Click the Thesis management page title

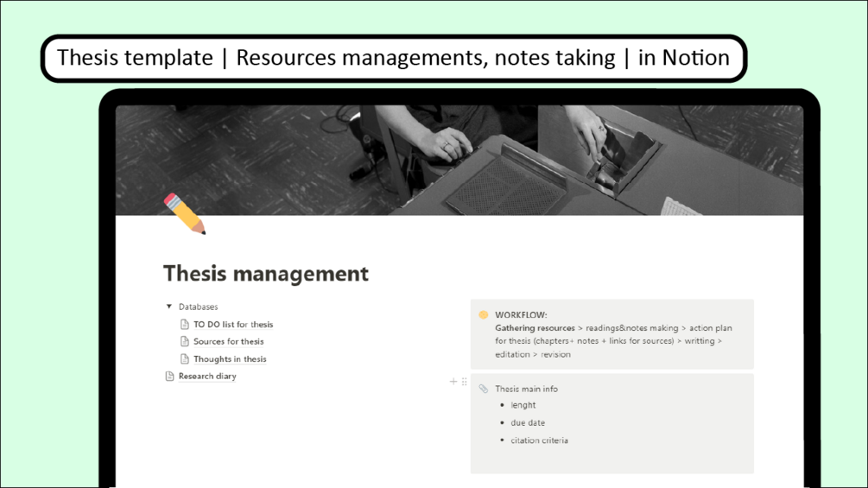[266, 273]
